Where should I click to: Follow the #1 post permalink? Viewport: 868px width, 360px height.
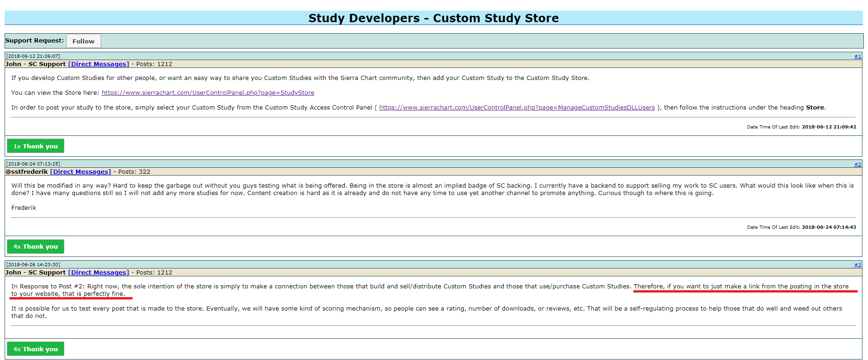click(x=857, y=56)
